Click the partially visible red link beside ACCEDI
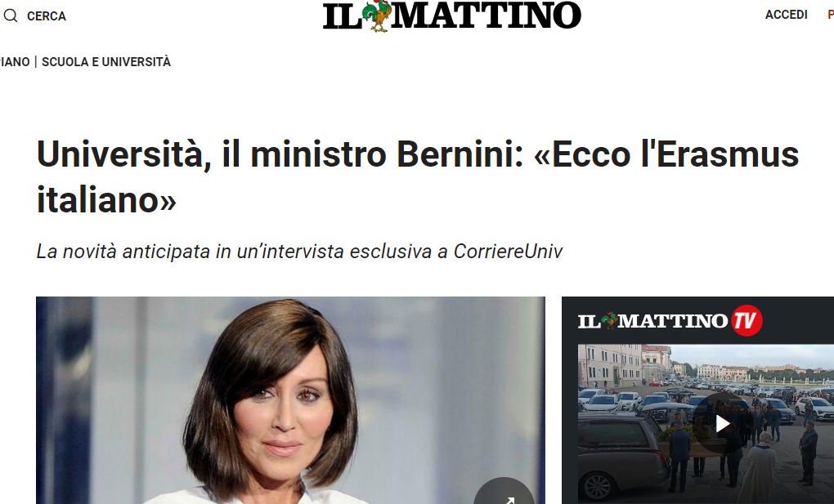 coord(830,15)
